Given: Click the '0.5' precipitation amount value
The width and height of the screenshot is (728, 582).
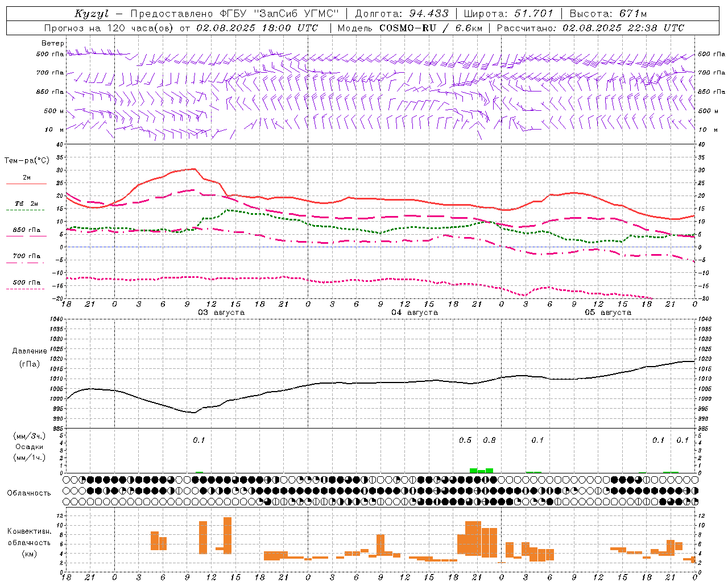Looking at the screenshot, I should [x=465, y=440].
